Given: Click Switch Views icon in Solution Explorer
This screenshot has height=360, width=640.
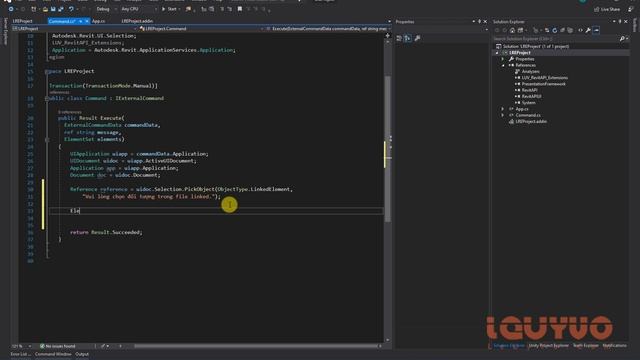Looking at the screenshot, I should pyautogui.click(x=521, y=30).
